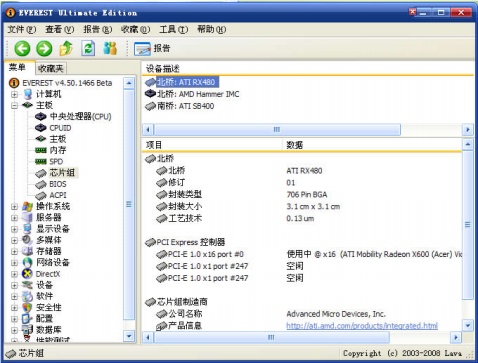Viewport: 478px width, 363px height.
Task: Click the 软件 software icon
Action: click(x=27, y=296)
